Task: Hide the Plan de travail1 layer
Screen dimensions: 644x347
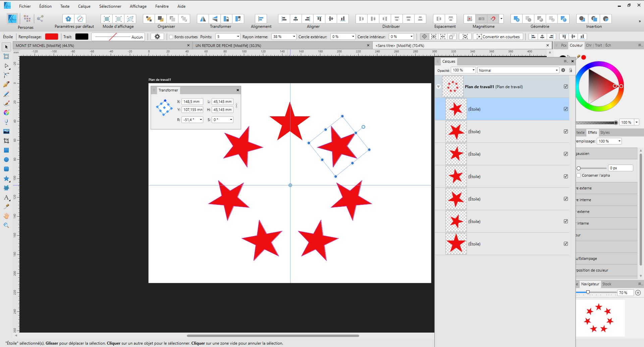Action: click(x=566, y=86)
